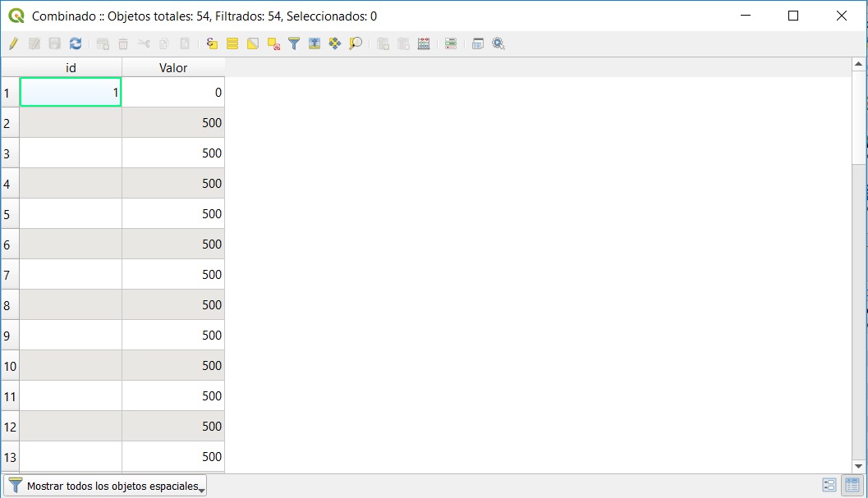This screenshot has height=498, width=868.
Task: Pan map to selected rows
Action: click(335, 43)
